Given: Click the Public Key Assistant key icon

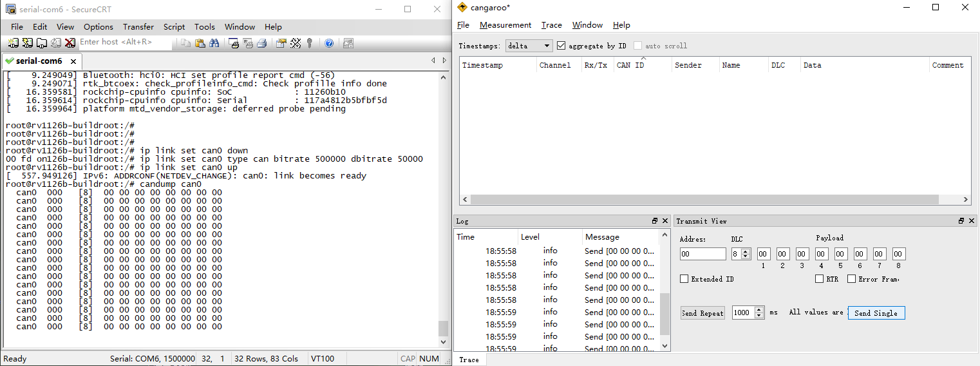Looking at the screenshot, I should tap(310, 43).
